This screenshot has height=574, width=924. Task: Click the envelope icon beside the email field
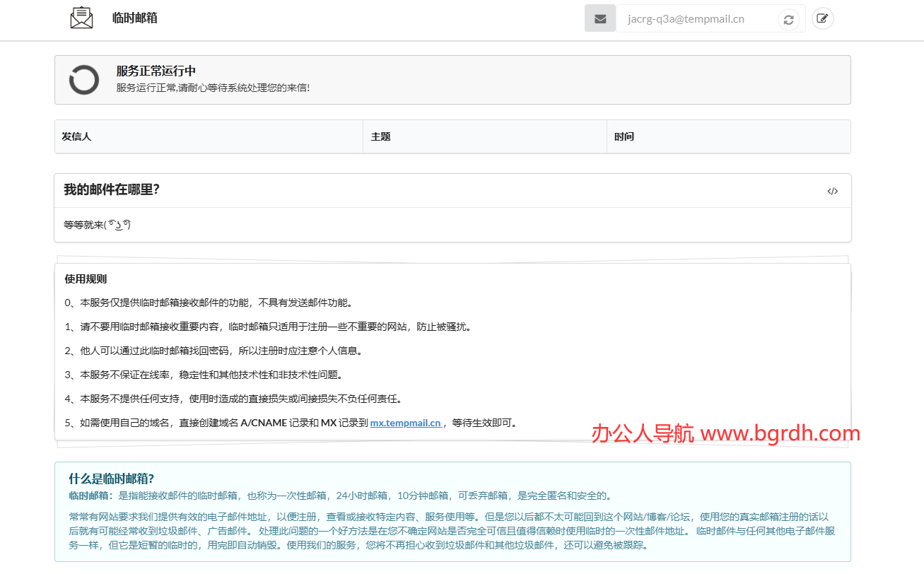pos(600,18)
